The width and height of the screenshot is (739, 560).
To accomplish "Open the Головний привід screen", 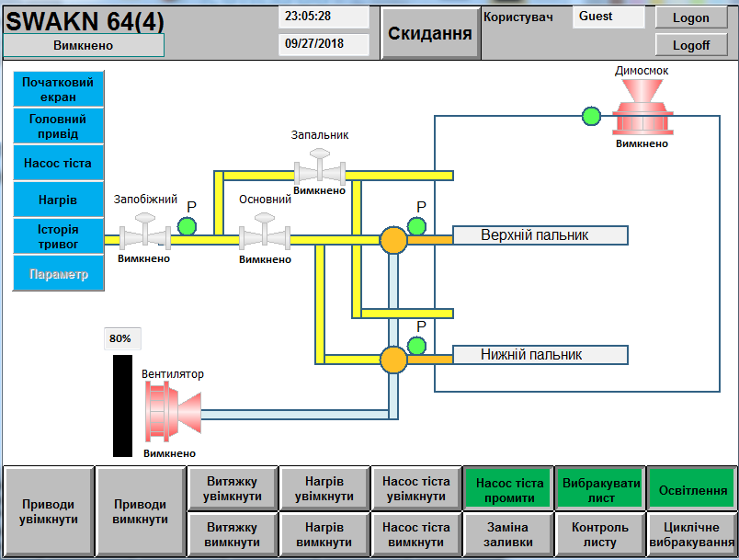I will tap(59, 126).
